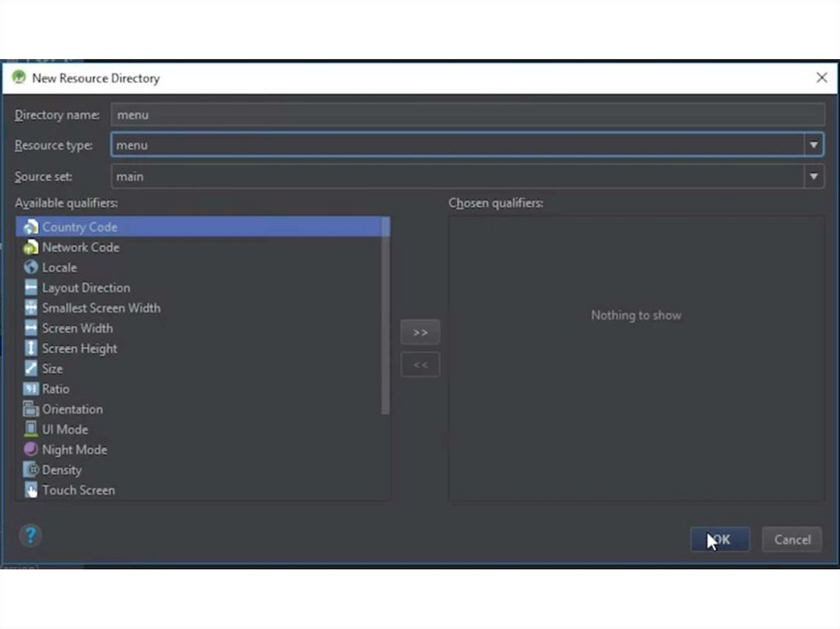Select the Touch Screen qualifier text
Viewport: 840px width, 629px height.
pos(79,490)
